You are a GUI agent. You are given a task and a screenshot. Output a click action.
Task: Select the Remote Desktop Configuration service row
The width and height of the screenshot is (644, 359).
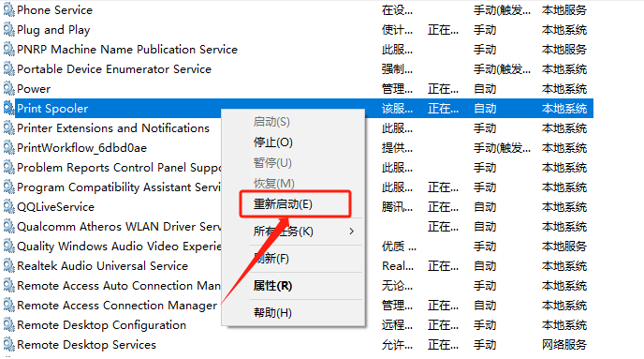[x=298, y=325]
